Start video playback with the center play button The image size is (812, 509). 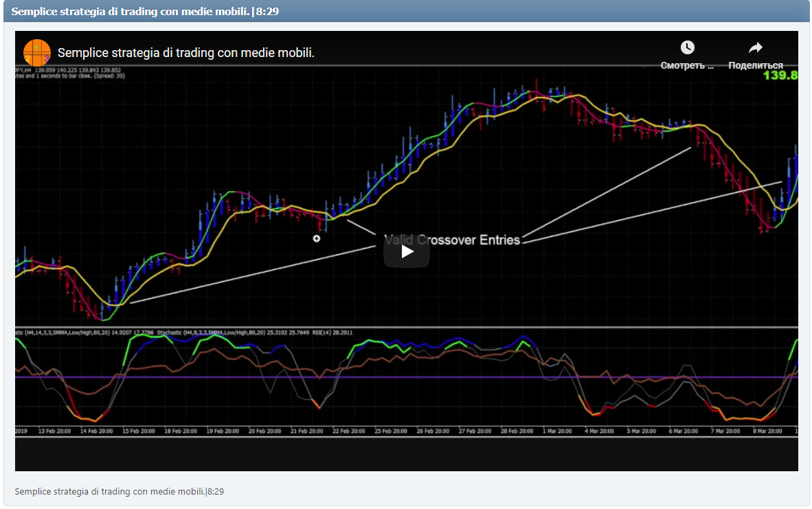coord(406,251)
